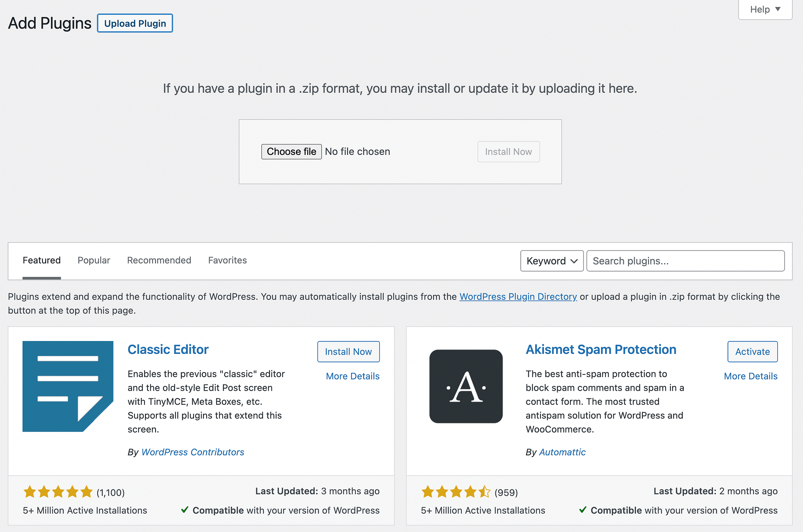Image resolution: width=803 pixels, height=532 pixels.
Task: Click the 'No file chosen' text
Action: tap(358, 152)
